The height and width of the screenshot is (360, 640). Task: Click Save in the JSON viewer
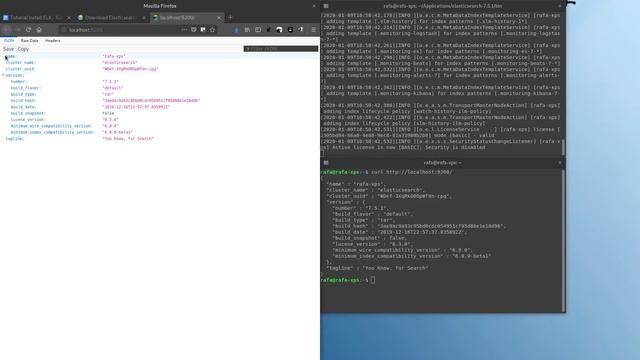(8, 49)
